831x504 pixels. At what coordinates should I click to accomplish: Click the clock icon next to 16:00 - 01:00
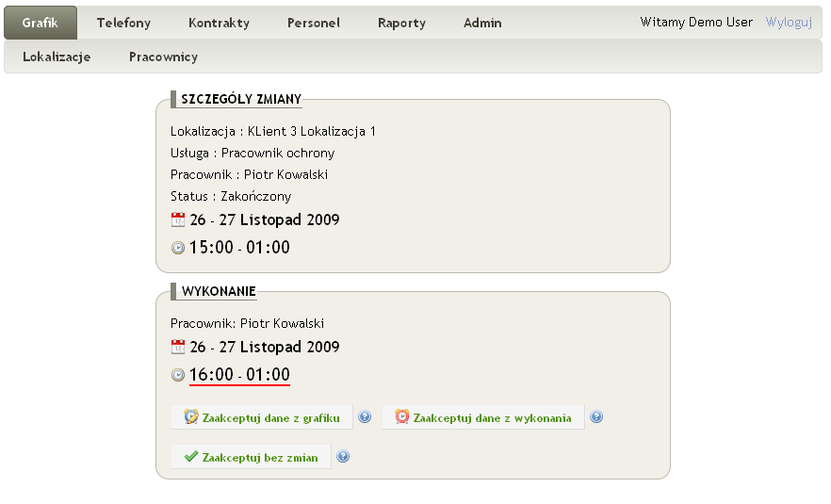tap(178, 375)
